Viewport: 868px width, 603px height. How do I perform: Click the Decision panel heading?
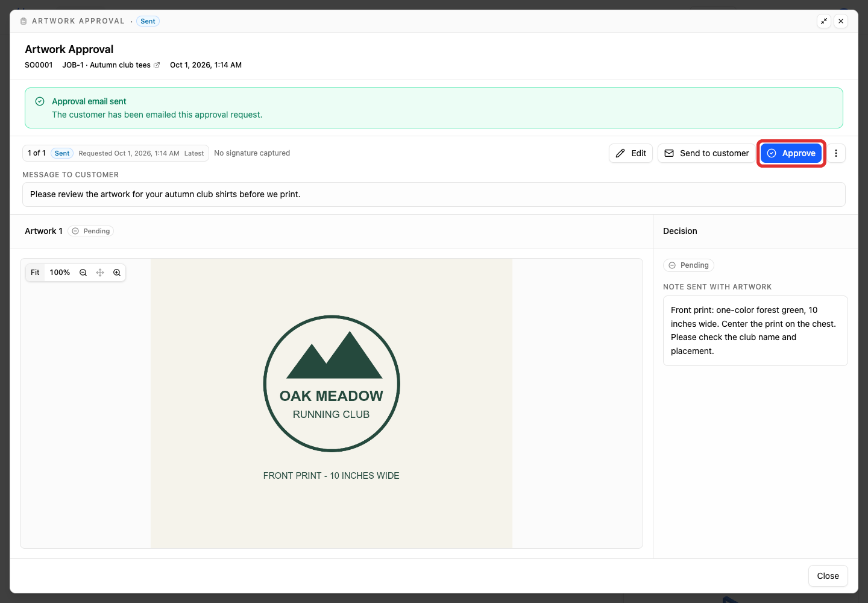pyautogui.click(x=680, y=231)
